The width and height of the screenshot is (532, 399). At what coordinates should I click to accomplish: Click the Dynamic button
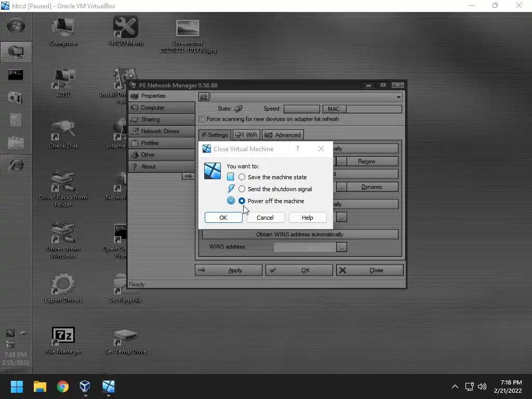click(373, 187)
